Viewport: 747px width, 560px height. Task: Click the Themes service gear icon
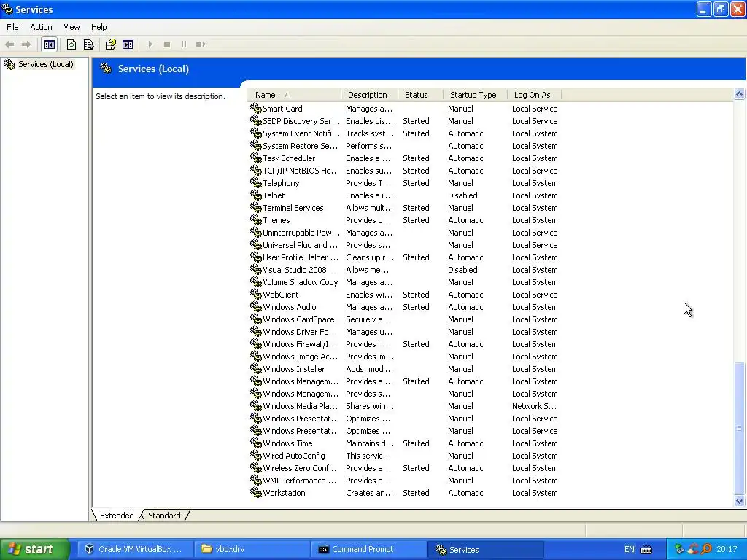(x=256, y=220)
